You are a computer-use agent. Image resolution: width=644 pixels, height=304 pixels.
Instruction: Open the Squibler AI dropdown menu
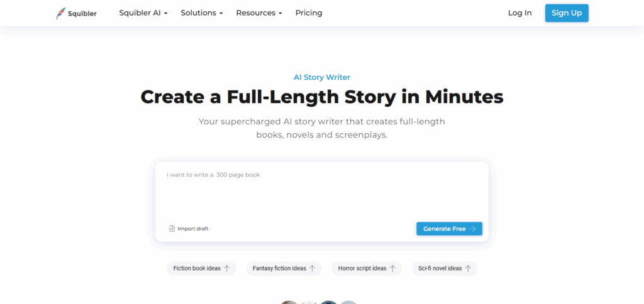(x=143, y=13)
